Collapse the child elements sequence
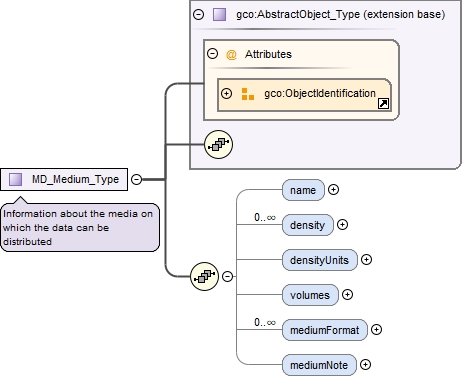463x381 pixels. (x=227, y=276)
